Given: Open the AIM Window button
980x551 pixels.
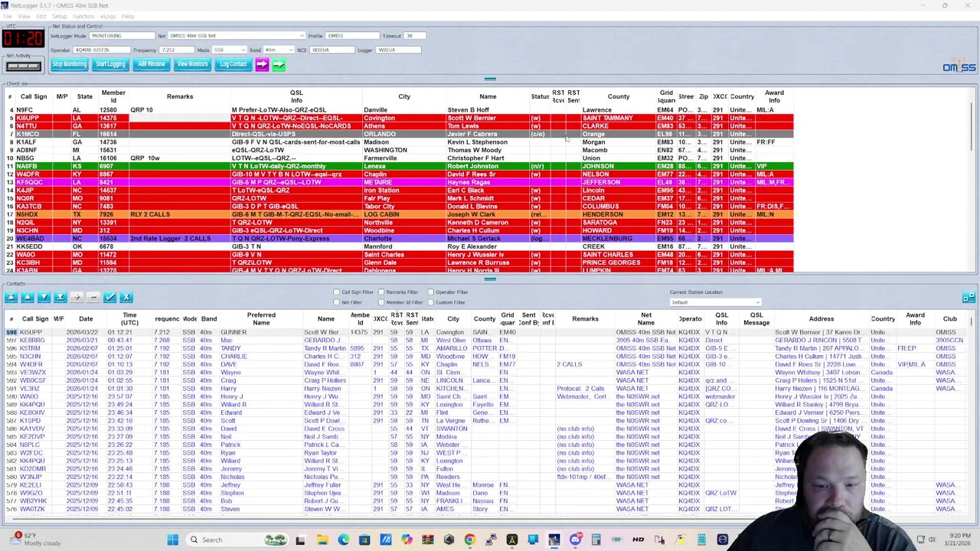Looking at the screenshot, I should pos(152,64).
